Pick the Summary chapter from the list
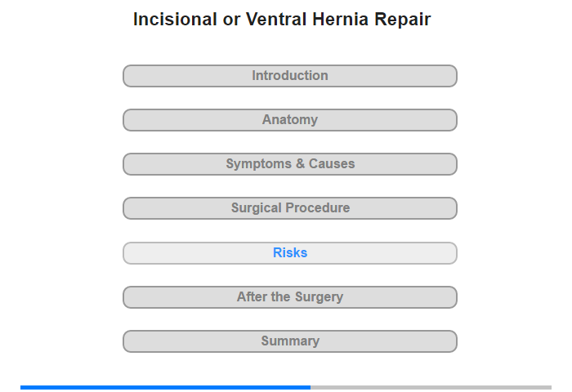The height and width of the screenshot is (392, 572). [290, 341]
